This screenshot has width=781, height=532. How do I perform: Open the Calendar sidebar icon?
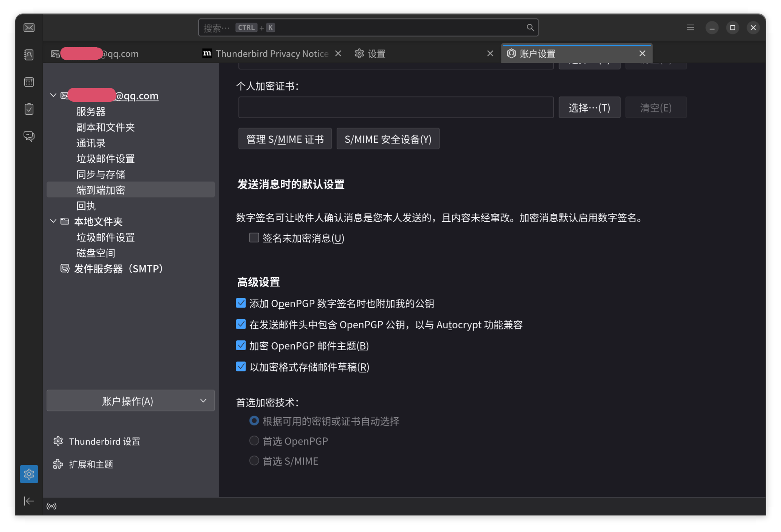29,82
